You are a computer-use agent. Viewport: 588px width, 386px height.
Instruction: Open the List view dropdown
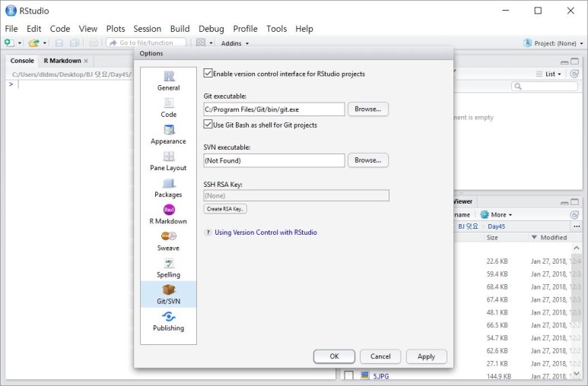[548, 74]
